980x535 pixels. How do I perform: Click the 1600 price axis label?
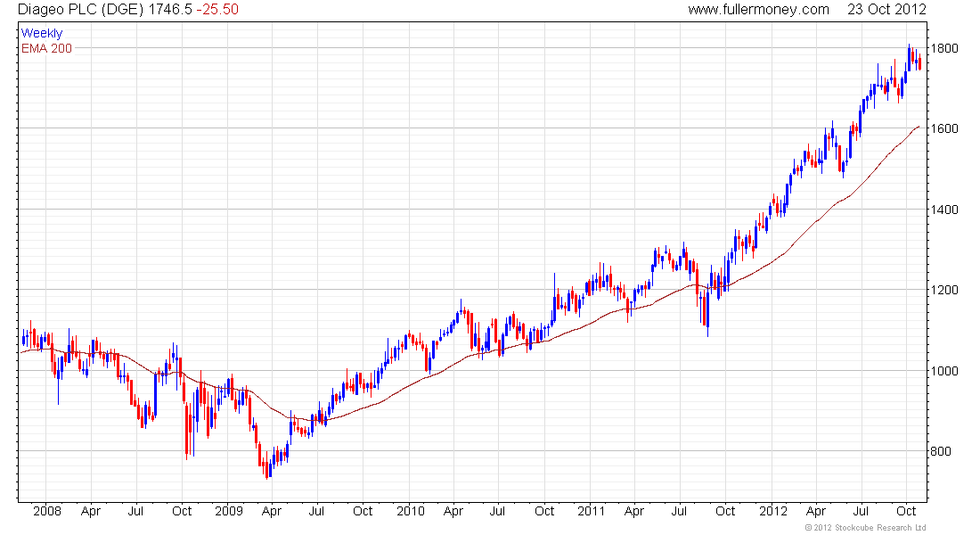944,128
